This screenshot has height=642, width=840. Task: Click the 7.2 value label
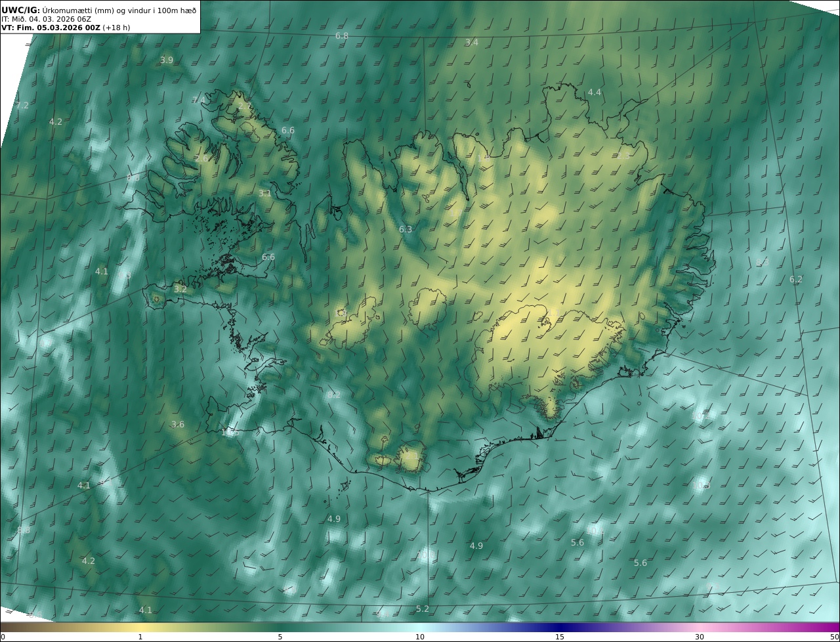(22, 105)
